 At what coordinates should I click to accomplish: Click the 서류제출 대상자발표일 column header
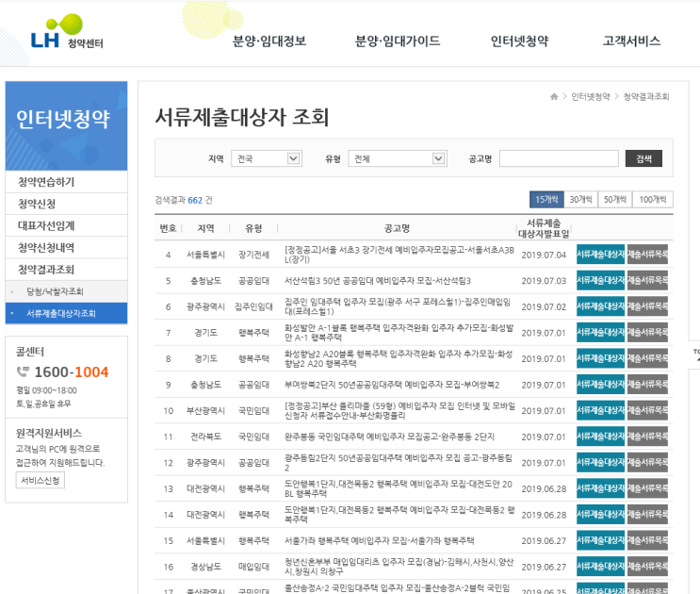pyautogui.click(x=544, y=228)
